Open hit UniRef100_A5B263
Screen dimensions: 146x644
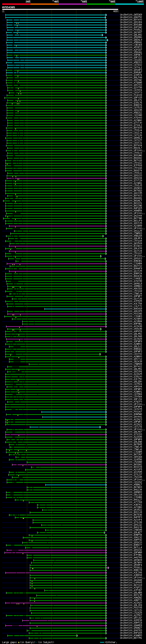(131, 63)
